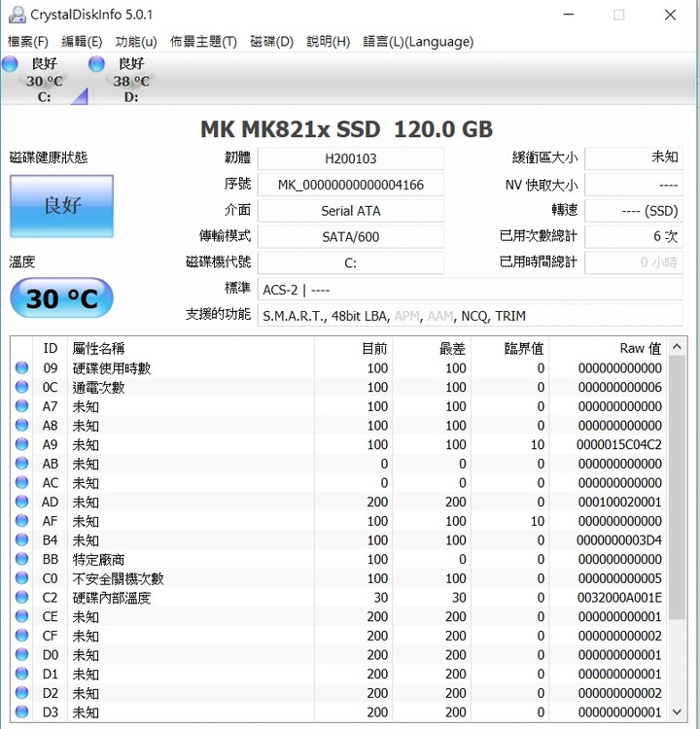
Task: Click the 臨界值 column header
Action: (x=509, y=348)
